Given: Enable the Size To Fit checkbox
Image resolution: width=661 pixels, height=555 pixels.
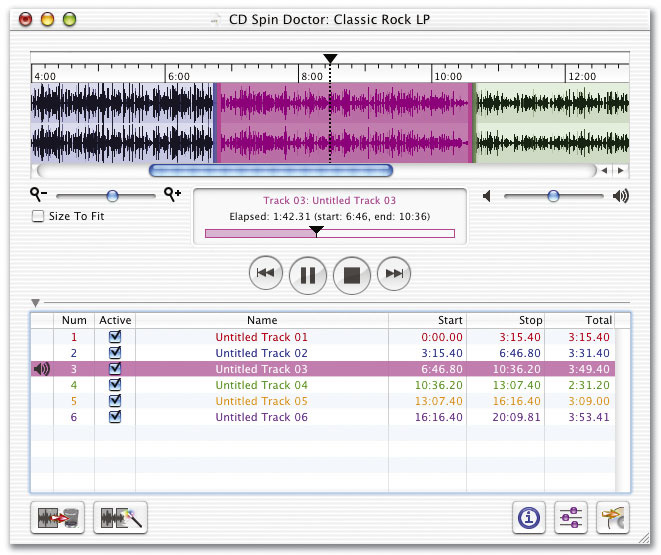Looking at the screenshot, I should pos(38,216).
